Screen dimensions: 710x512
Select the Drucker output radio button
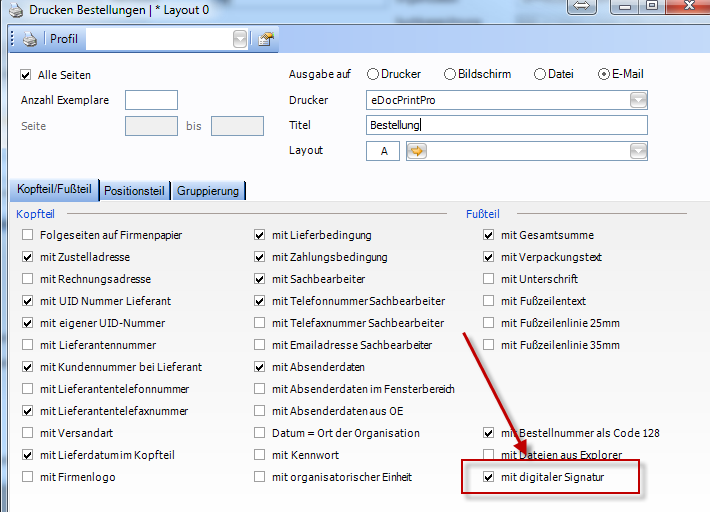click(373, 74)
